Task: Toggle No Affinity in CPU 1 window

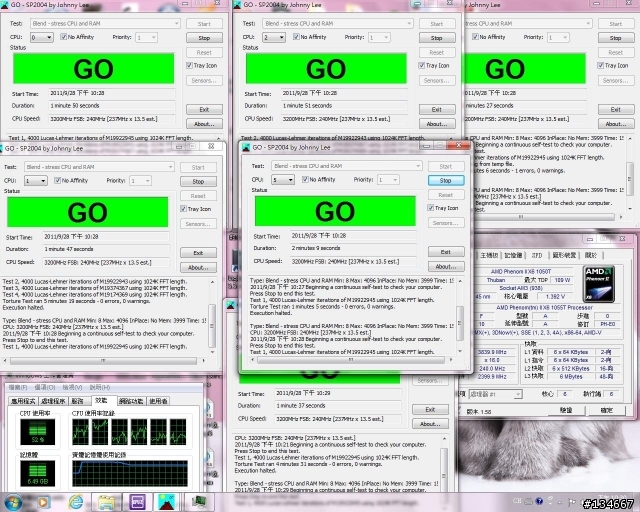Action: pyautogui.click(x=71, y=180)
